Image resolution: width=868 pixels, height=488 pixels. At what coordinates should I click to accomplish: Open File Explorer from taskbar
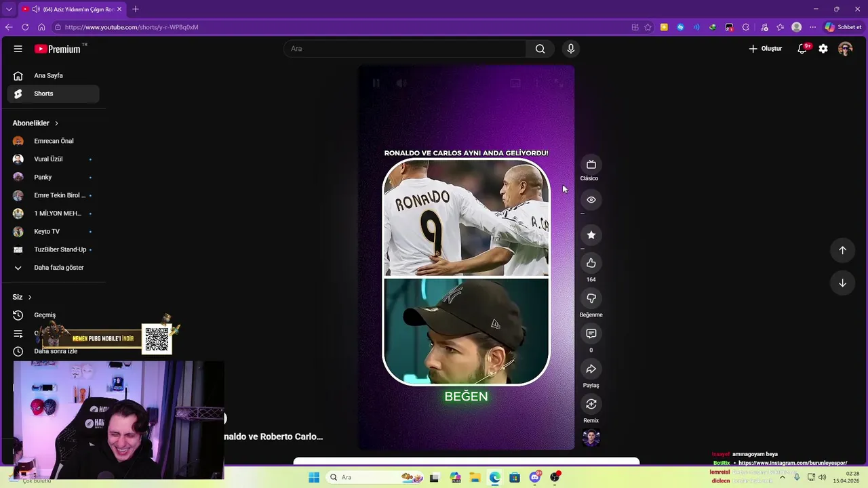[x=475, y=477]
